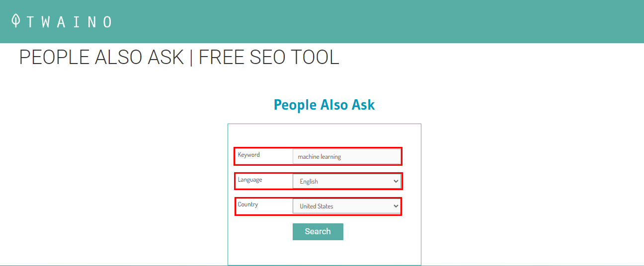Click the Language label

249,180
